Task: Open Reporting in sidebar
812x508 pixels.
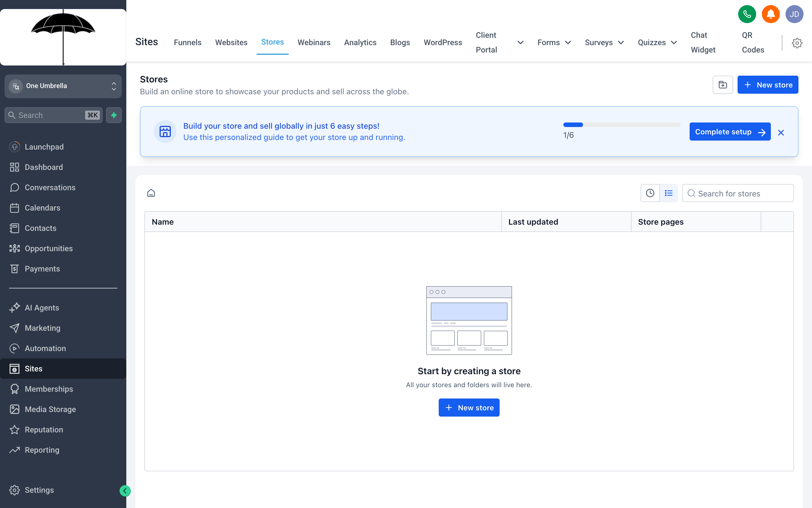Action: pos(63,450)
